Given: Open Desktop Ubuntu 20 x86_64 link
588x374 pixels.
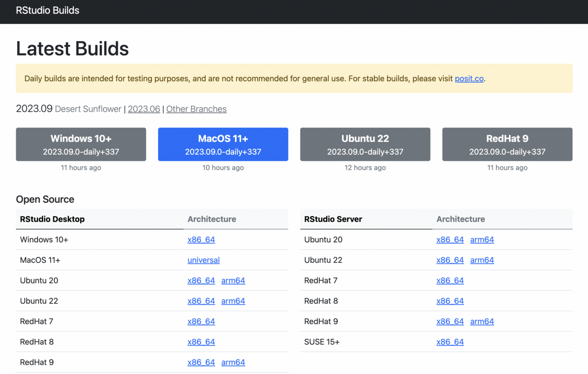Looking at the screenshot, I should click(x=201, y=280).
